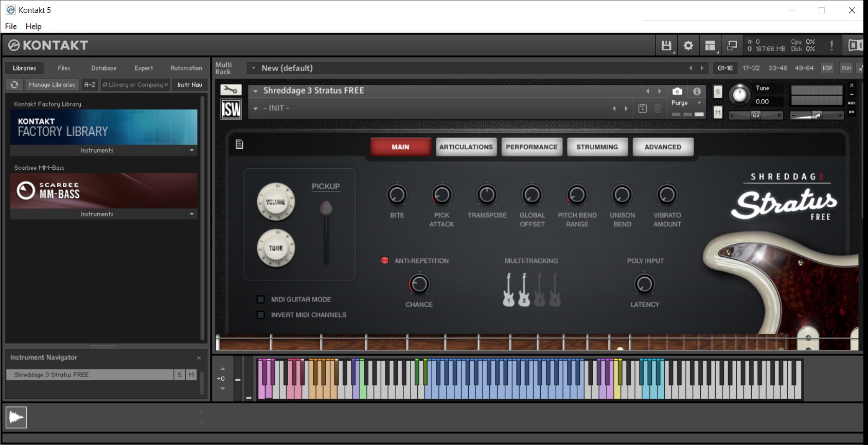Click the Manage Libraries button
868x445 pixels.
(x=52, y=85)
